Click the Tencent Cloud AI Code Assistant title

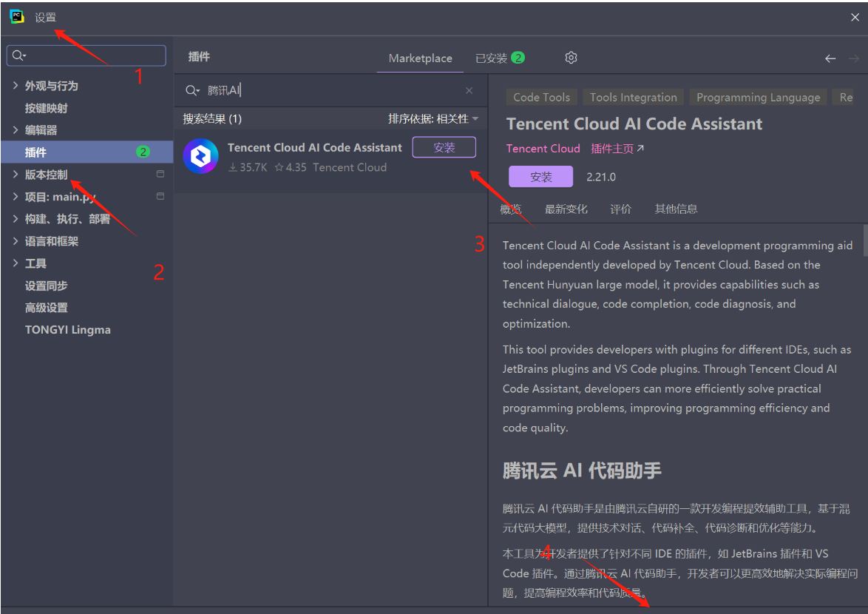pyautogui.click(x=634, y=124)
